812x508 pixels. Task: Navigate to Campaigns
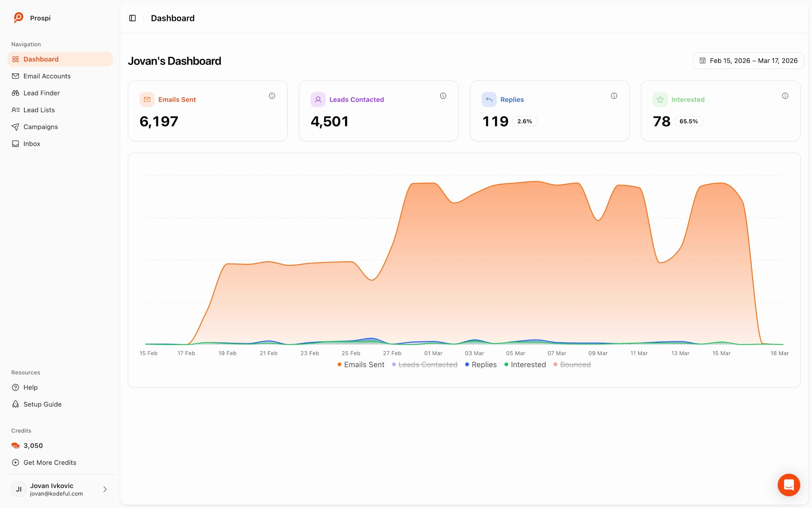pos(40,127)
